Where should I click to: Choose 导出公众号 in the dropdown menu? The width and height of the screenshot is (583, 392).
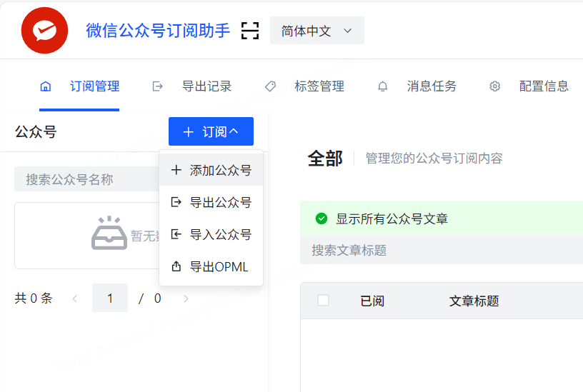pos(211,202)
